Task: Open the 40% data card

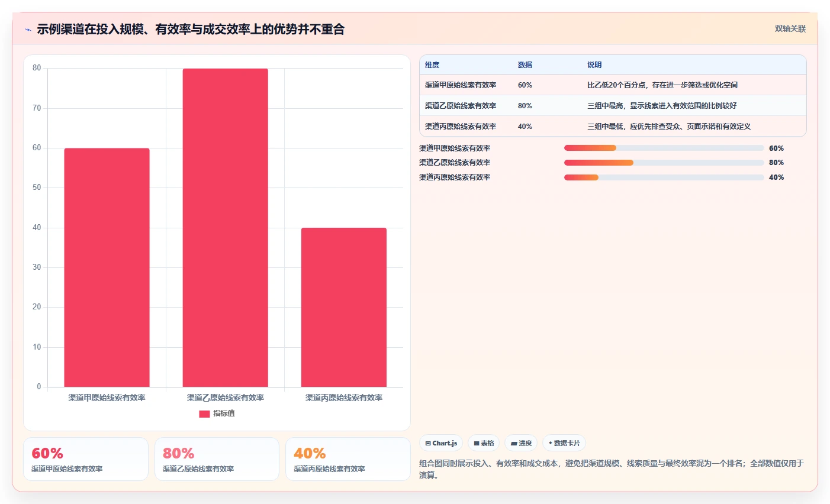Action: tap(348, 459)
